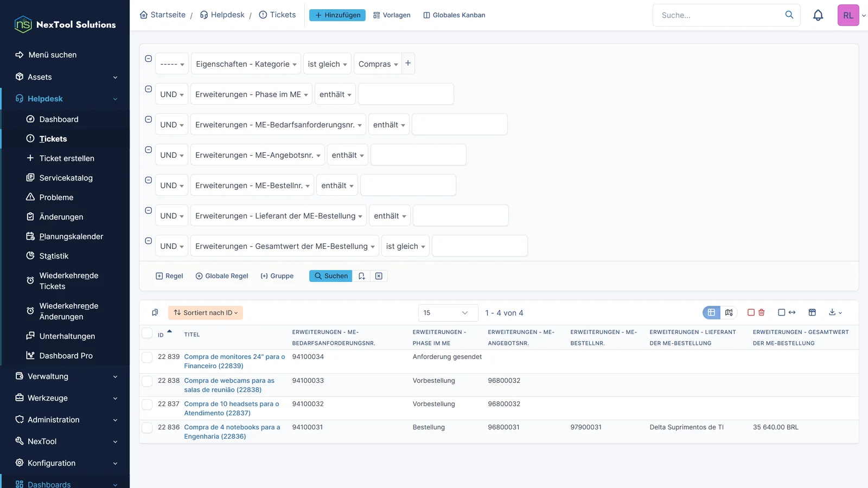Run the search with Suchen button
Screen dimensions: 868x488
[x=331, y=276]
